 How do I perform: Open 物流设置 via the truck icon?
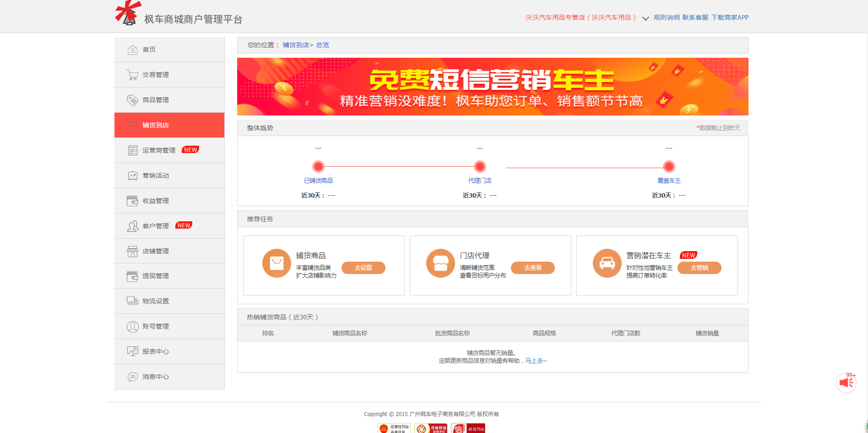(133, 301)
